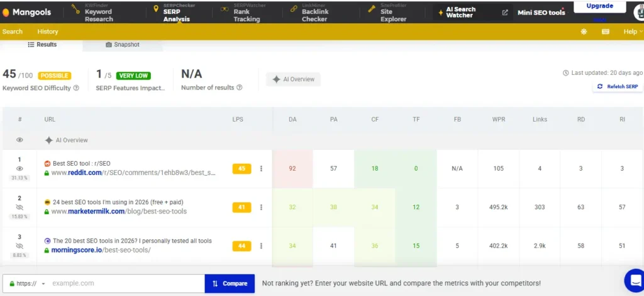Click the POSSIBLE difficulty badge

point(55,76)
